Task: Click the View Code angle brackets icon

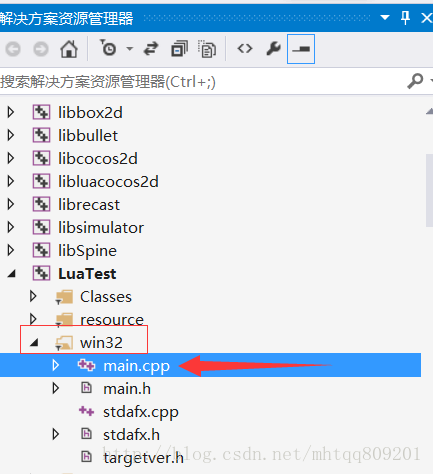Action: 245,49
